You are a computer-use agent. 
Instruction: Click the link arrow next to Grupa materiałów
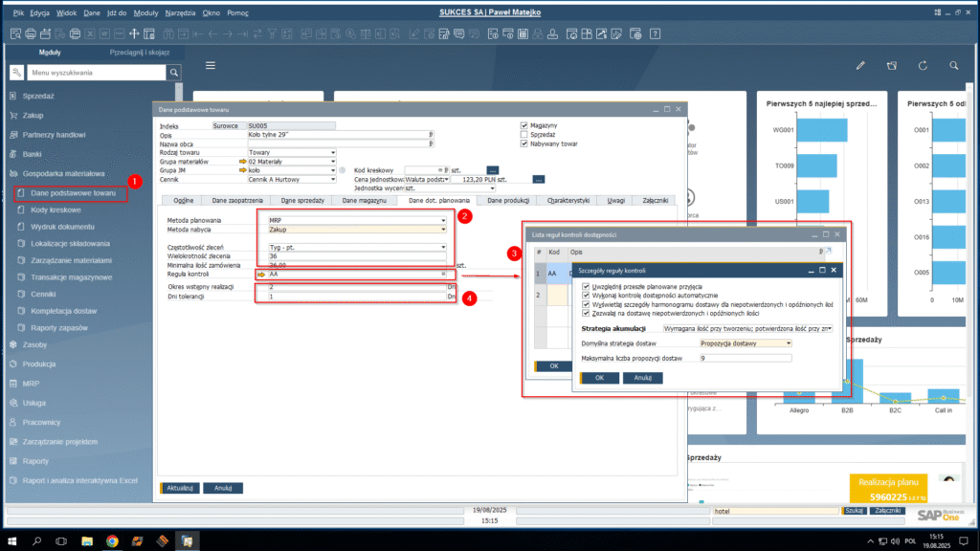pos(242,161)
